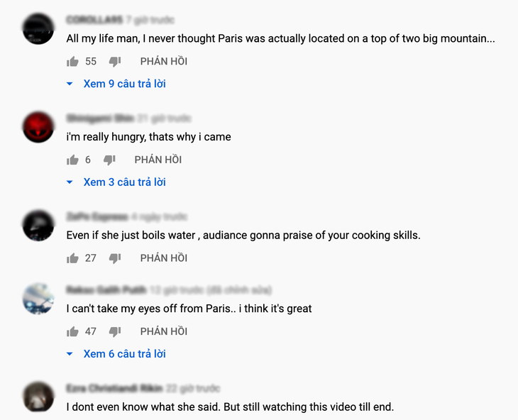Viewport: 518px width, 420px height.
Task: Click PHẢN HỒI under the Paris eyes comment
Action: pos(164,331)
